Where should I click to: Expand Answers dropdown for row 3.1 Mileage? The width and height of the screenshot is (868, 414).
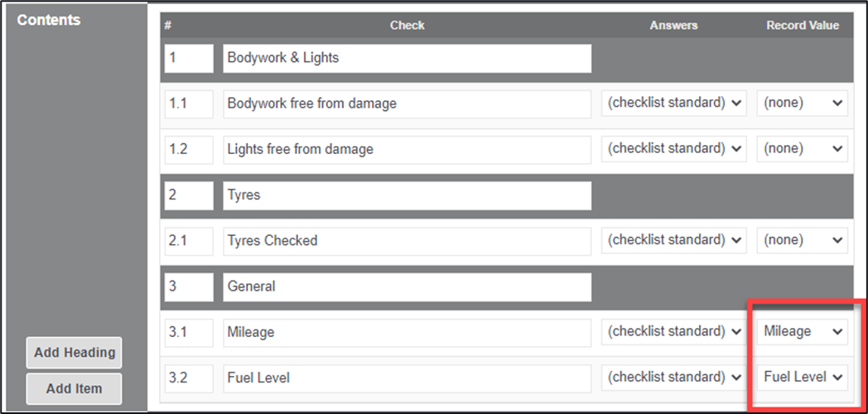pos(674,331)
